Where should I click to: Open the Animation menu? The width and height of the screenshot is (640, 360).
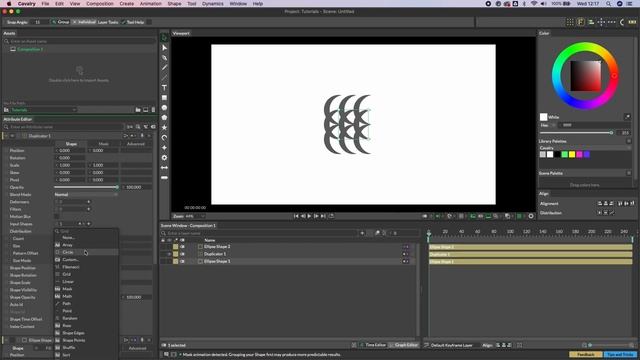(151, 4)
